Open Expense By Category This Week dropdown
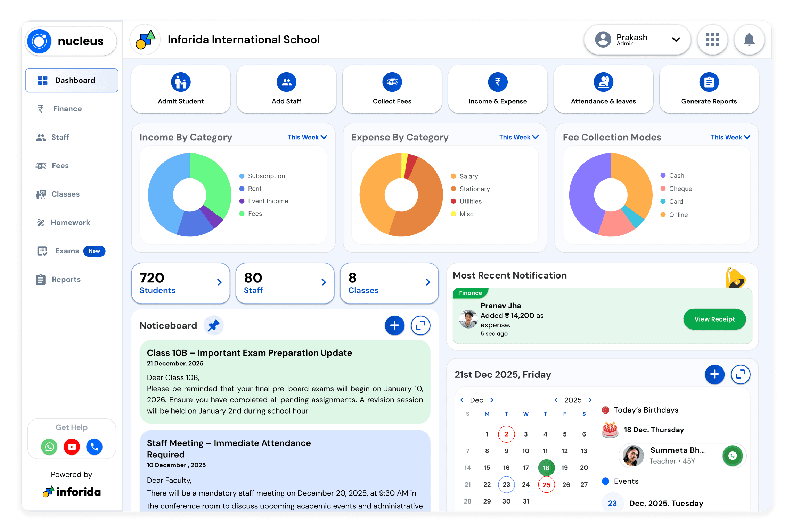This screenshot has height=532, width=793. 519,137
